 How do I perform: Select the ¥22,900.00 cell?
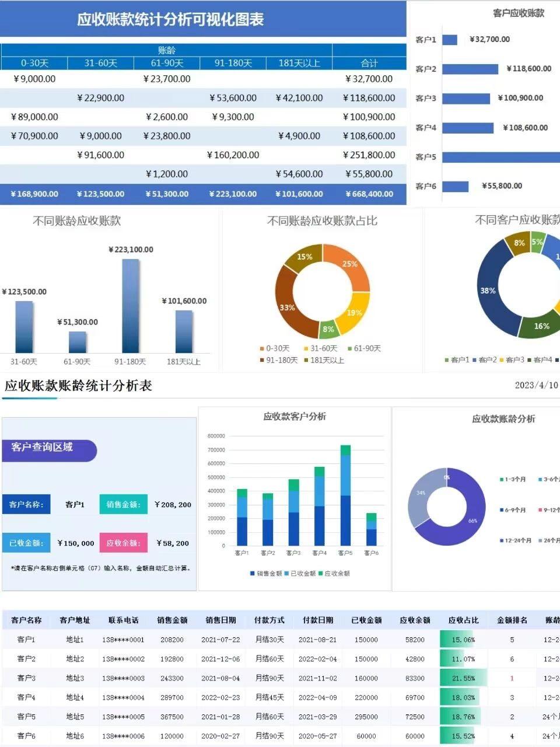100,98
